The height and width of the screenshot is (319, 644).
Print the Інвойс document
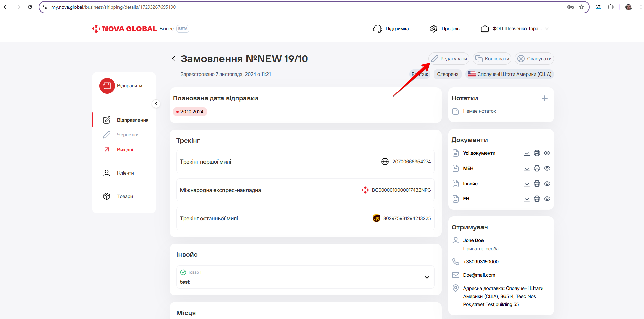(537, 184)
